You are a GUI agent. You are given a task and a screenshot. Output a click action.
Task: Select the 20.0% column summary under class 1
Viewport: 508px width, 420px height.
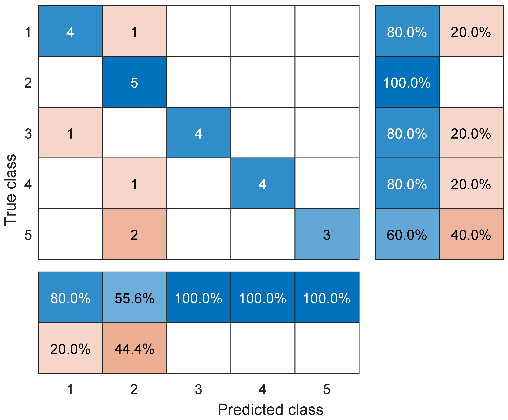click(x=70, y=348)
